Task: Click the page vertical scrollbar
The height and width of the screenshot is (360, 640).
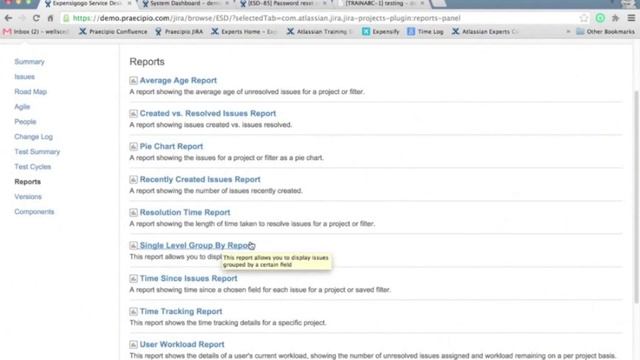Action: click(636, 197)
